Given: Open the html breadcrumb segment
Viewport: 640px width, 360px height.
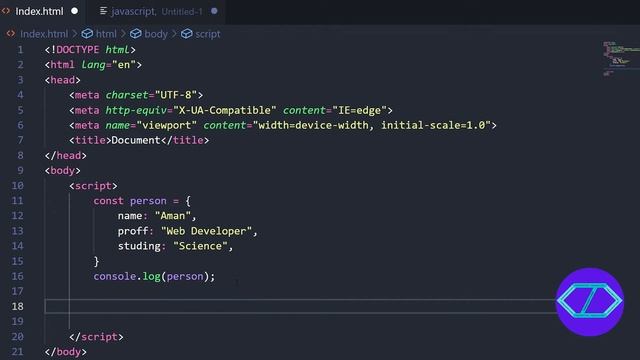Looking at the screenshot, I should tap(106, 34).
